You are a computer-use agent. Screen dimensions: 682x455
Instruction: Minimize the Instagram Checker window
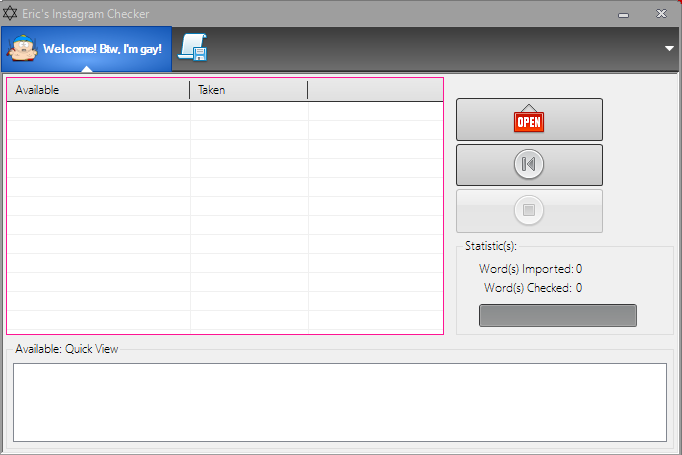click(x=623, y=14)
